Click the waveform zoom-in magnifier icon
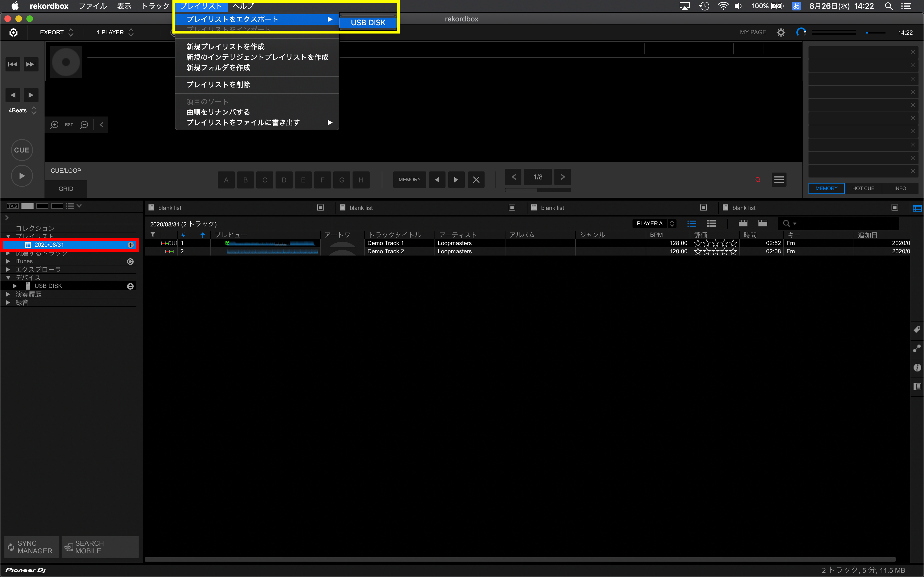Image resolution: width=924 pixels, height=577 pixels. point(54,125)
